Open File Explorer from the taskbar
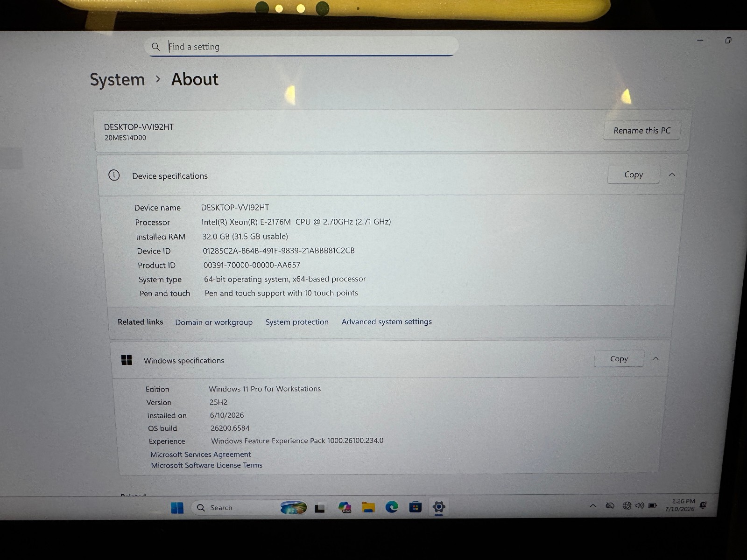Image resolution: width=747 pixels, height=560 pixels. (368, 508)
